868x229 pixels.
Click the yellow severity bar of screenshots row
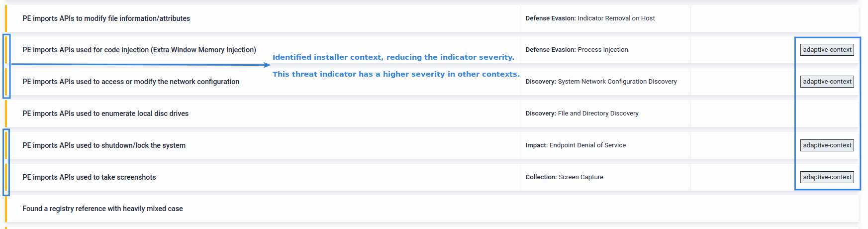tap(6, 177)
